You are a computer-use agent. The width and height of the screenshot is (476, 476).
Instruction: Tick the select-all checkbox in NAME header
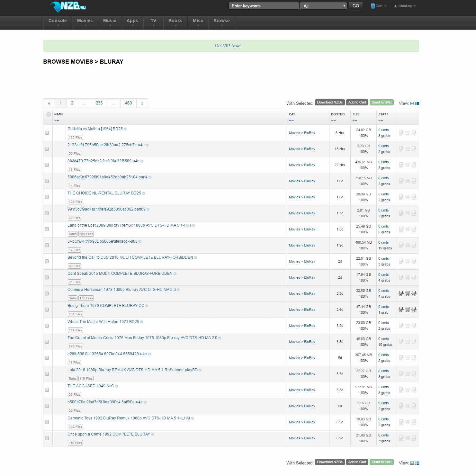point(49,114)
